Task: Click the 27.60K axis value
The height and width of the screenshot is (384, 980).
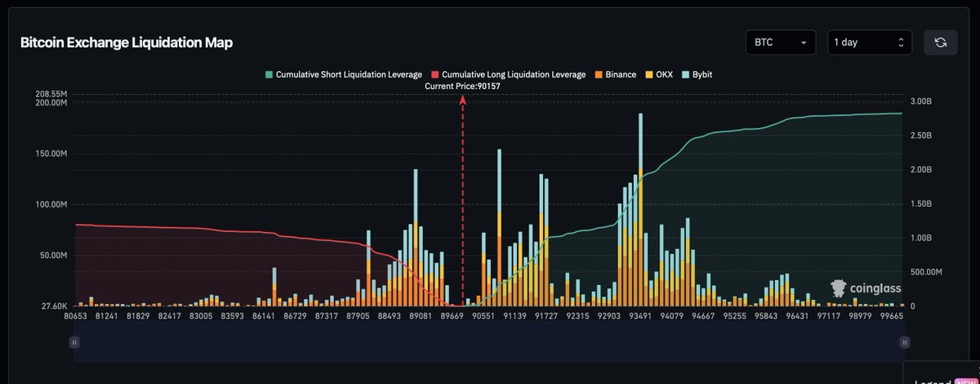Action: 53,306
